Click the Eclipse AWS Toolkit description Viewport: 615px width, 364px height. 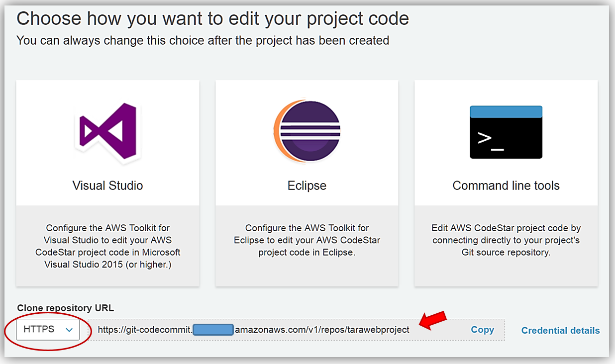[307, 240]
